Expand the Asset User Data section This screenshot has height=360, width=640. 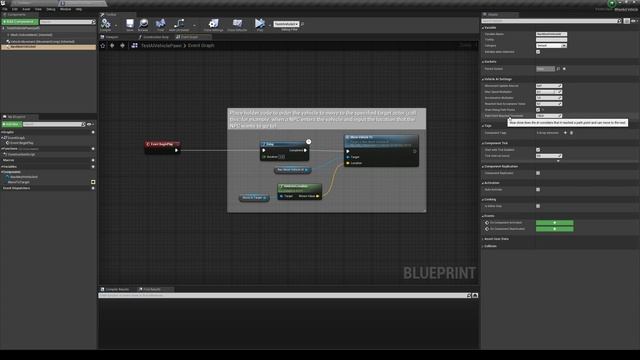(483, 239)
